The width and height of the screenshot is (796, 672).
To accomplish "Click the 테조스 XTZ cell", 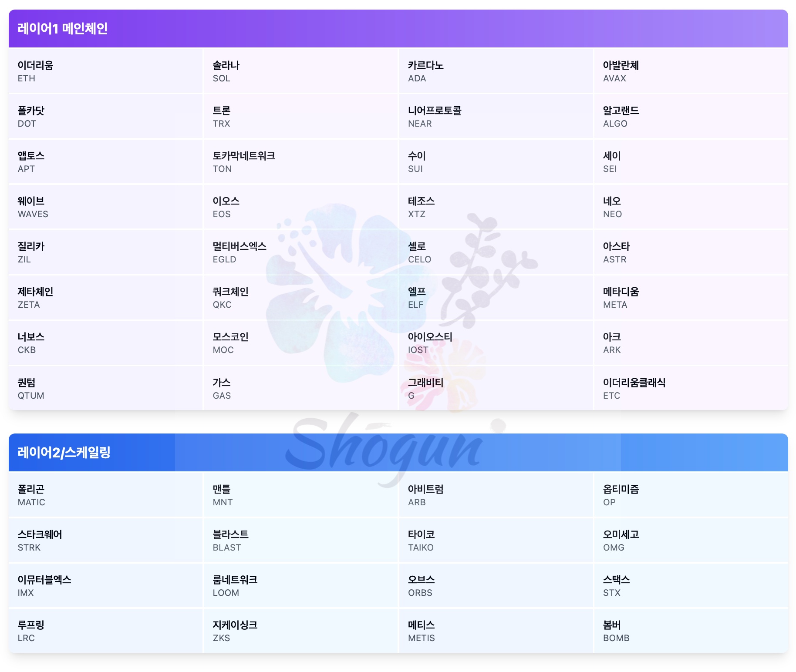I will [x=496, y=207].
